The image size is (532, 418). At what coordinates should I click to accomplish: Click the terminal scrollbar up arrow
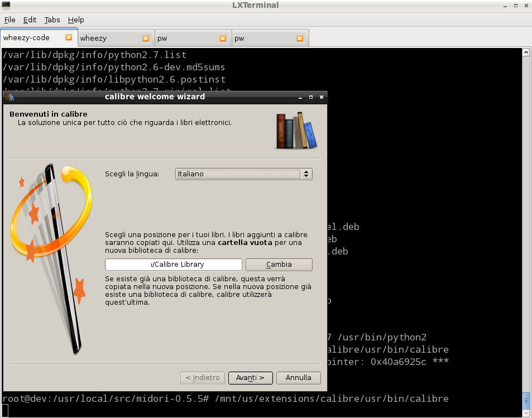click(x=526, y=52)
